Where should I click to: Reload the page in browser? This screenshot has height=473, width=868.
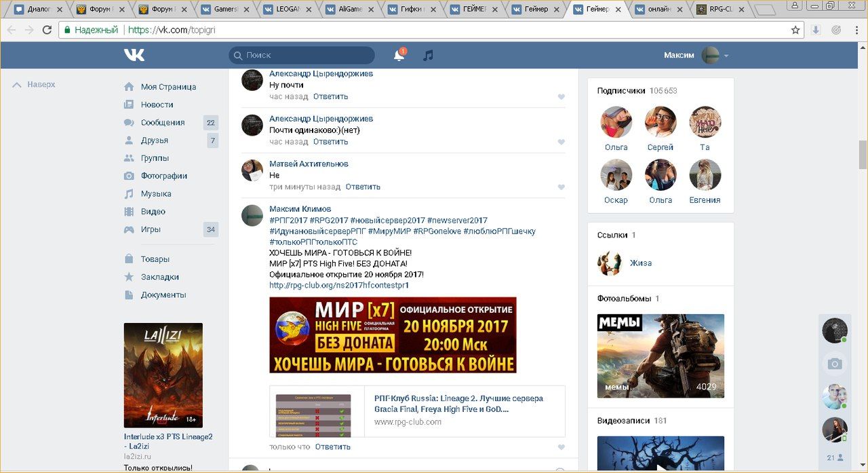tap(47, 30)
